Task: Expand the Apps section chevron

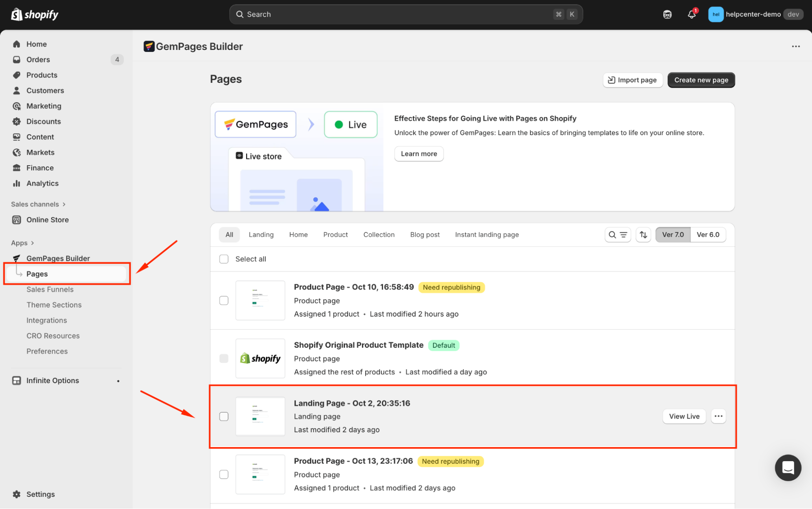Action: pyautogui.click(x=32, y=243)
